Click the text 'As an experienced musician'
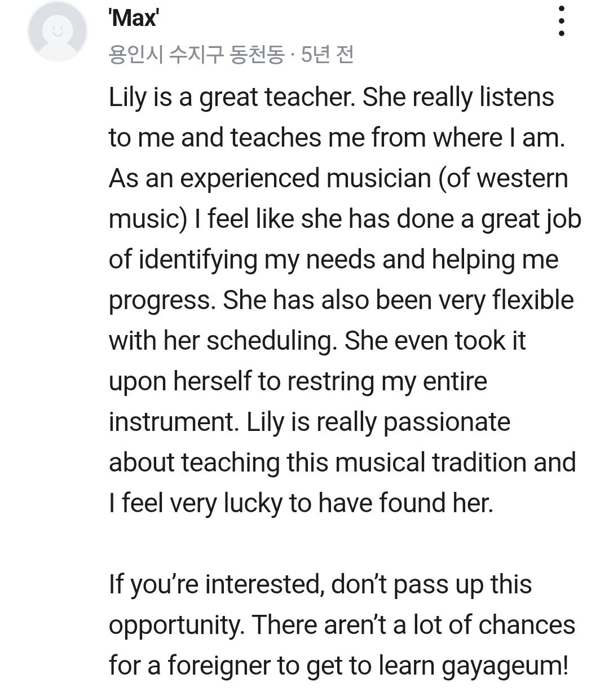Screen dimensions: 609x700 pyautogui.click(x=270, y=178)
